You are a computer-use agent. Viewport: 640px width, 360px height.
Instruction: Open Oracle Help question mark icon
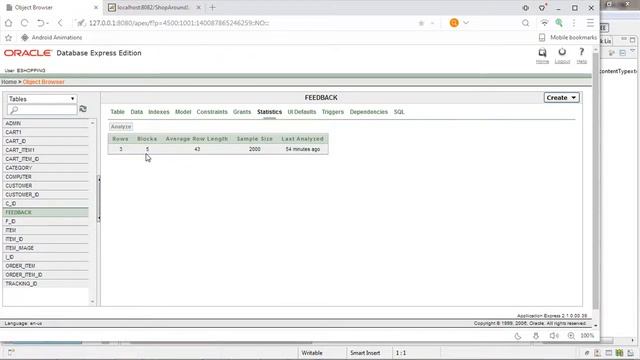pos(582,56)
